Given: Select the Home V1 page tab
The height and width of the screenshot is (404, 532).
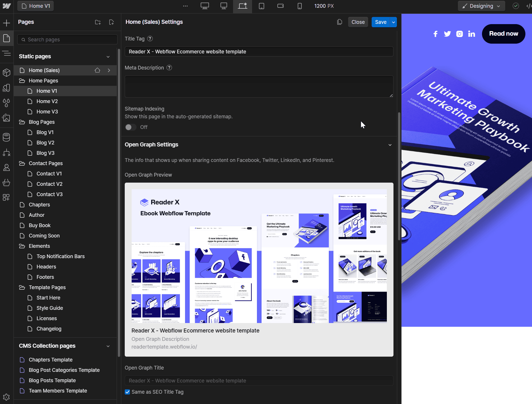Looking at the screenshot, I should pos(36,6).
